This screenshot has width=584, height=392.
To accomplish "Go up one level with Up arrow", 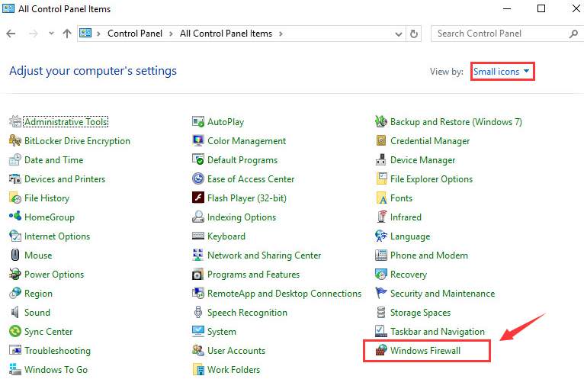I will (x=67, y=34).
